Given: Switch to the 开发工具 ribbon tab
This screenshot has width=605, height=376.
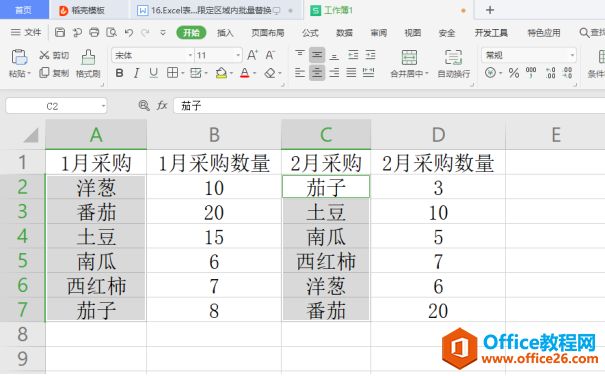Looking at the screenshot, I should click(x=491, y=33).
